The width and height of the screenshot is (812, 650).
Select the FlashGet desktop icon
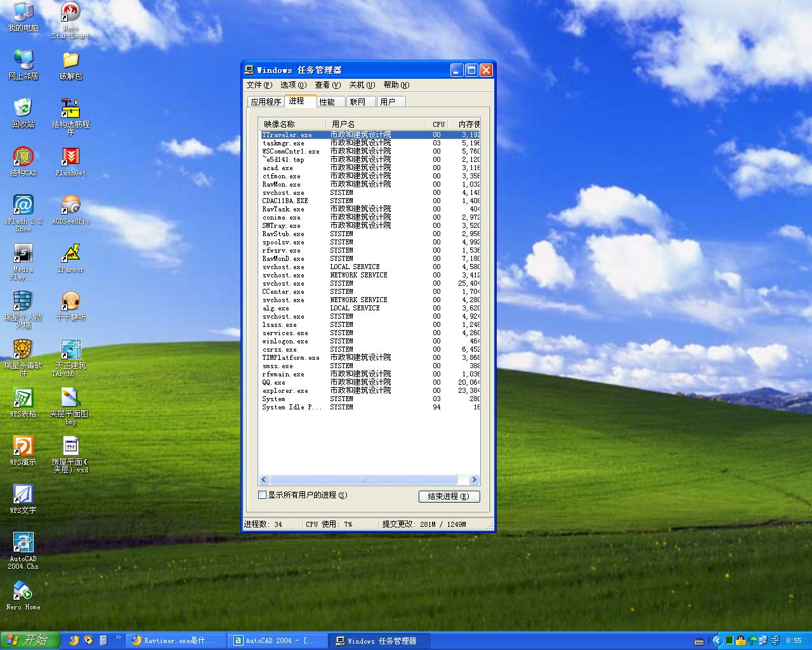click(x=70, y=157)
